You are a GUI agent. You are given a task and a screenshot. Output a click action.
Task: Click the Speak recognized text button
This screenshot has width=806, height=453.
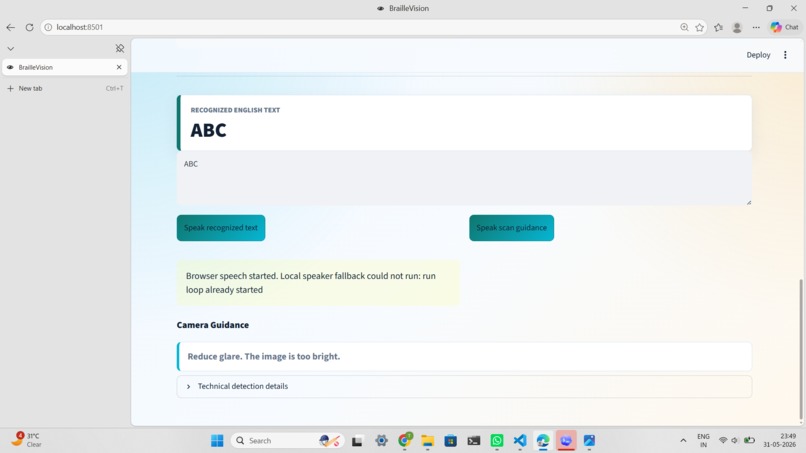[x=221, y=228]
